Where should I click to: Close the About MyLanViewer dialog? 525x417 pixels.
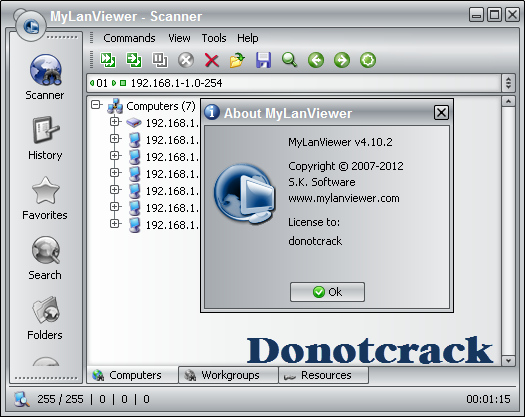[441, 113]
